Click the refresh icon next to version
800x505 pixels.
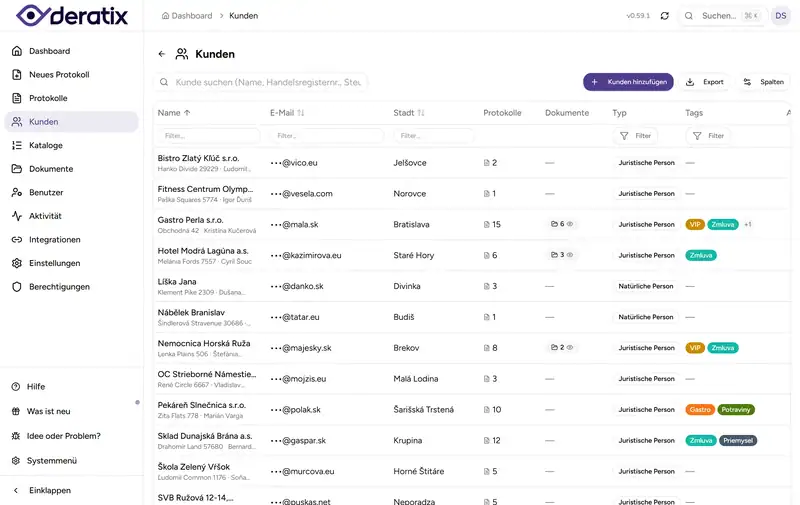664,16
